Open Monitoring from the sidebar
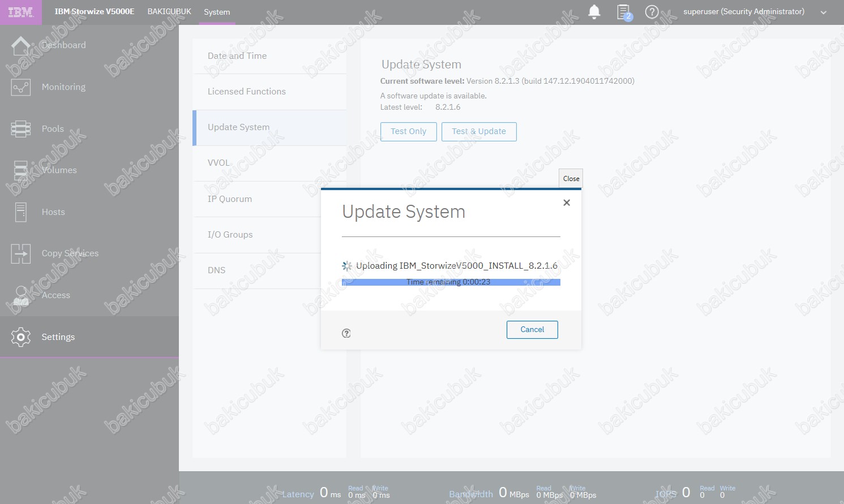This screenshot has width=844, height=504. point(63,87)
